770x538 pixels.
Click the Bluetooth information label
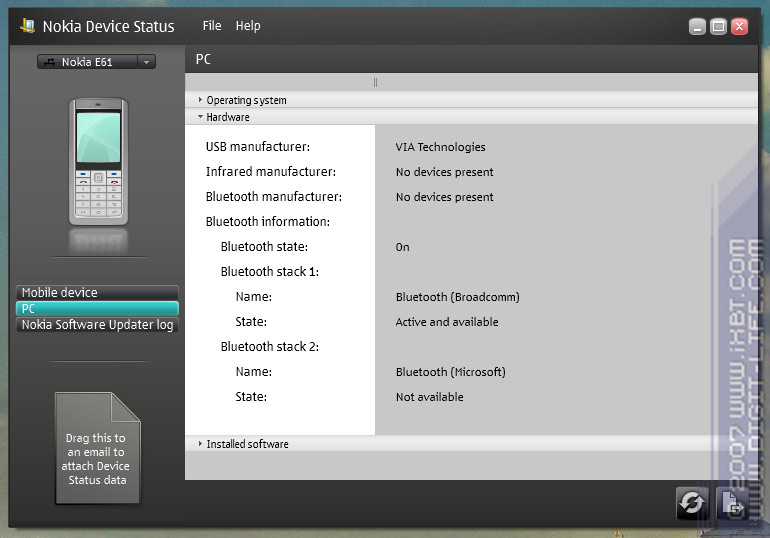point(268,222)
